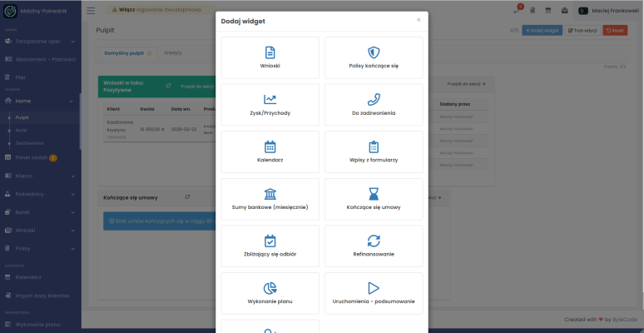The image size is (644, 333).
Task: Close the Dodaj widget dialog
Action: click(419, 20)
